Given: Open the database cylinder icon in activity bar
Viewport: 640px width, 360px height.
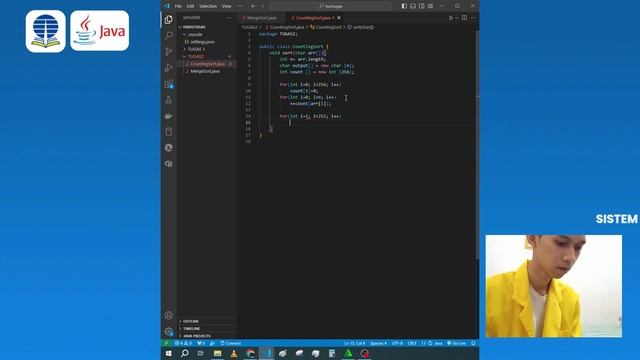Looking at the screenshot, I should click(x=169, y=132).
